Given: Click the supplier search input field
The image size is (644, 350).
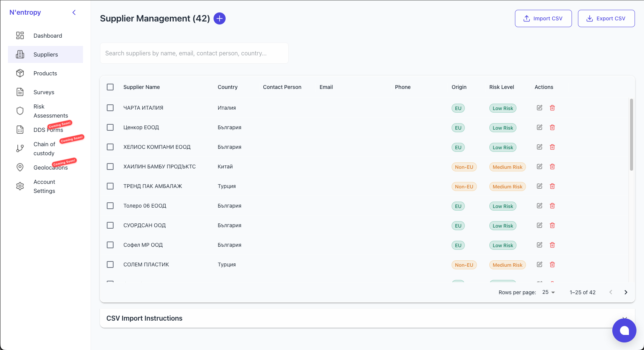Looking at the screenshot, I should tap(194, 53).
